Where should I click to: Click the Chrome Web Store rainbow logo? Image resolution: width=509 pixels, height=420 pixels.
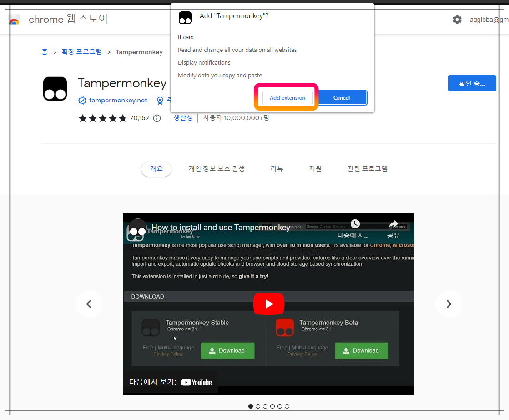click(14, 20)
